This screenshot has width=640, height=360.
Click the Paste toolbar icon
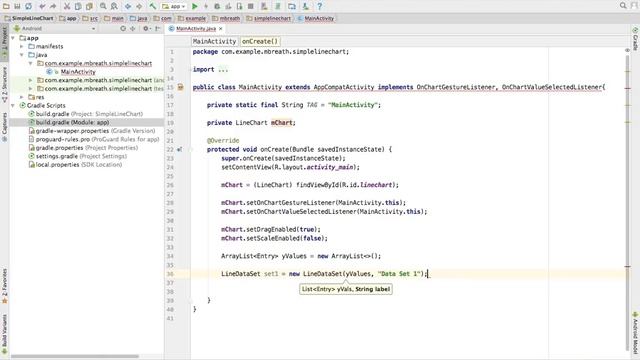pyautogui.click(x=89, y=6)
